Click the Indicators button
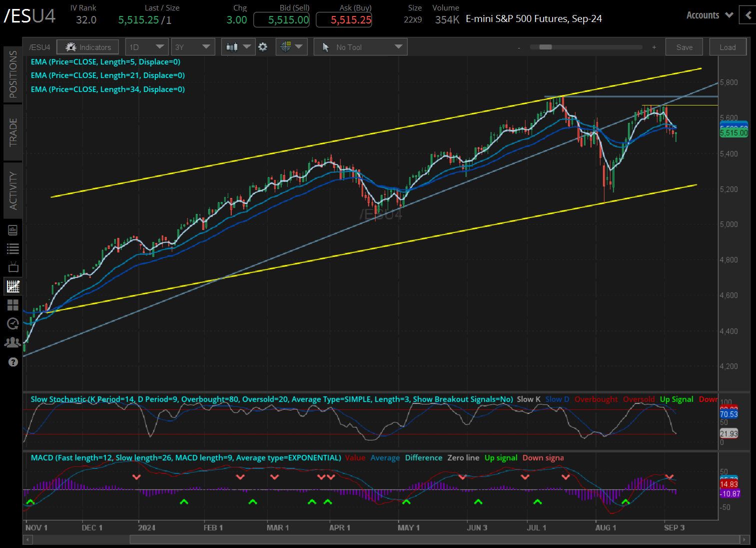 tap(87, 46)
